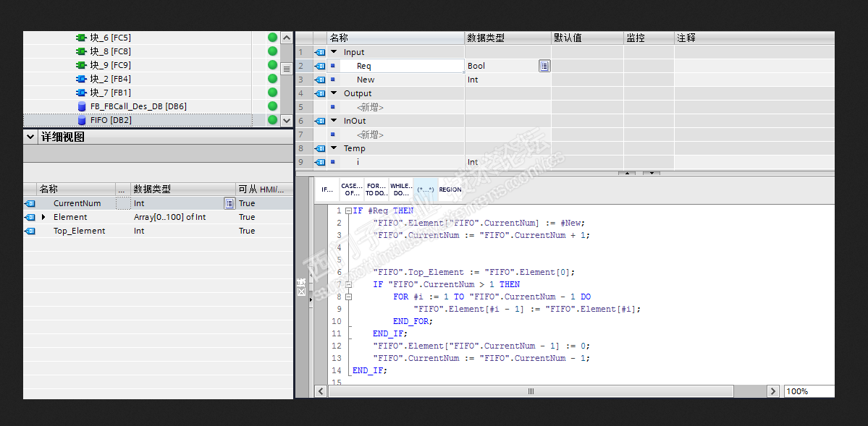Select the Array[0..100] of Int type cell

(x=182, y=218)
